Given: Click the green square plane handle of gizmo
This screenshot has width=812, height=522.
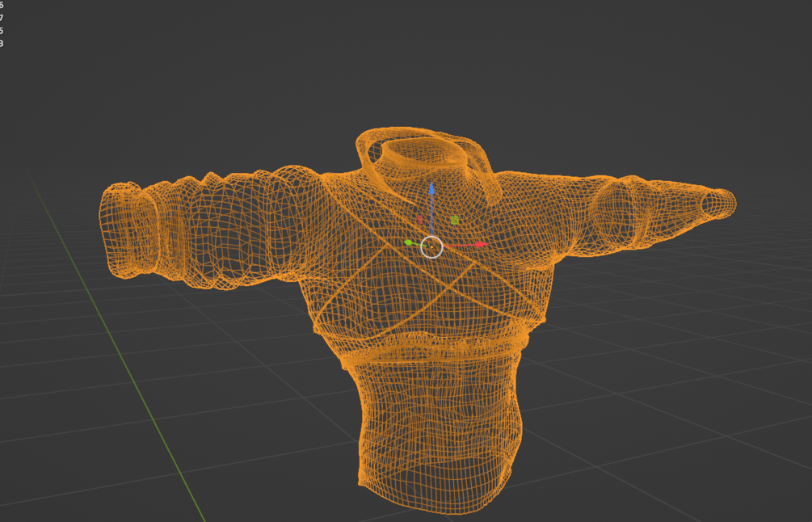Looking at the screenshot, I should [x=454, y=220].
